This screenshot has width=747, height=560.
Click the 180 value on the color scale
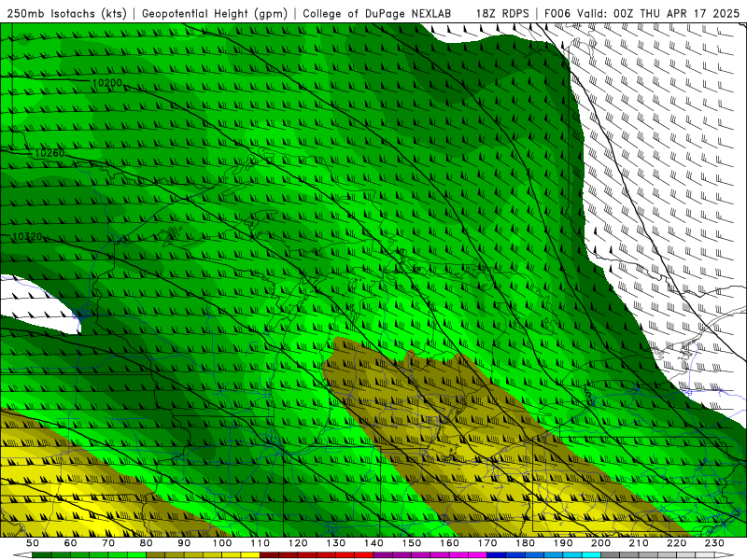point(525,543)
